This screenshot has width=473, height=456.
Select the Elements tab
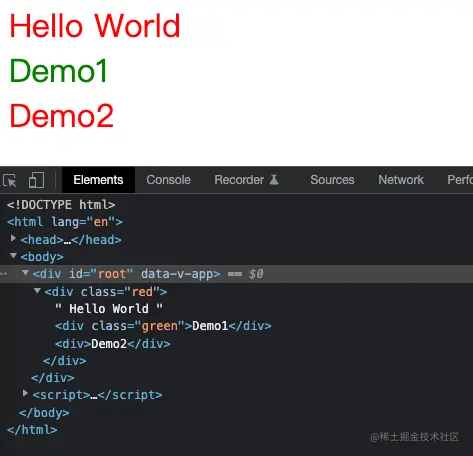click(x=98, y=180)
